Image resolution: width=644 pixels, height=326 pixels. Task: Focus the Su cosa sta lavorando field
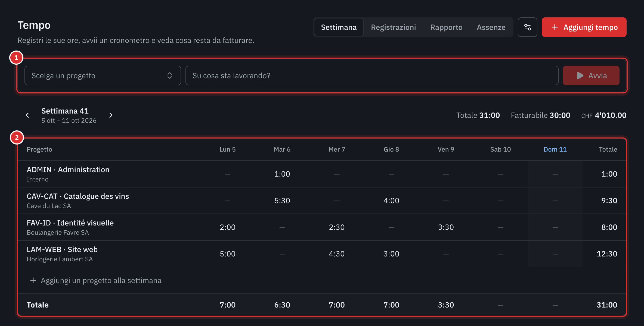372,76
